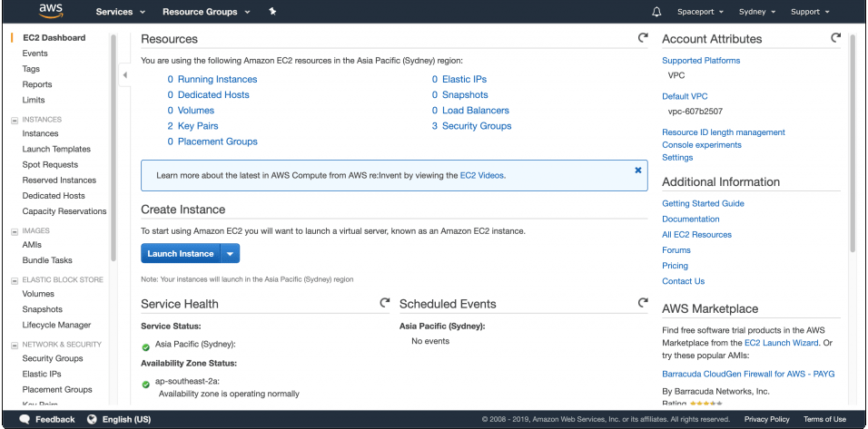Open the Spaceport account menu
The width and height of the screenshot is (868, 429).
click(x=700, y=12)
